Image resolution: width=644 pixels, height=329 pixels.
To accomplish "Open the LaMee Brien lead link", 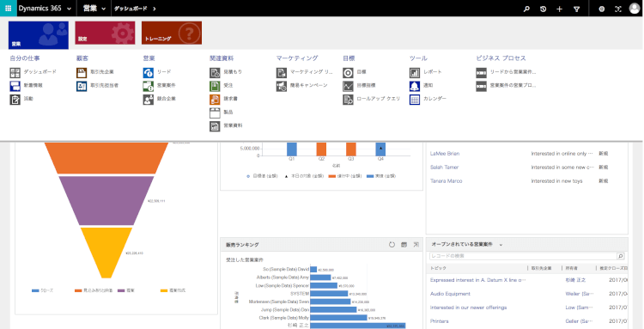I will click(445, 154).
